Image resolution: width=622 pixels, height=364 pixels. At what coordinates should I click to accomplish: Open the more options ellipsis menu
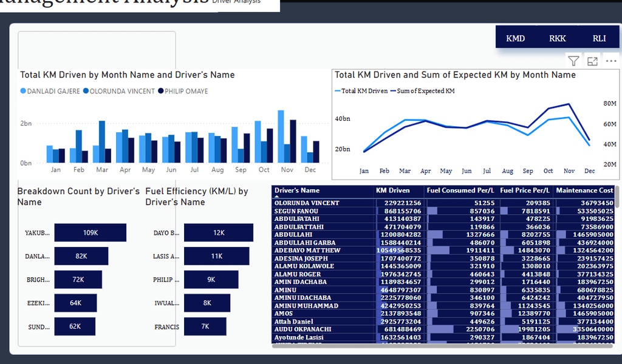611,61
